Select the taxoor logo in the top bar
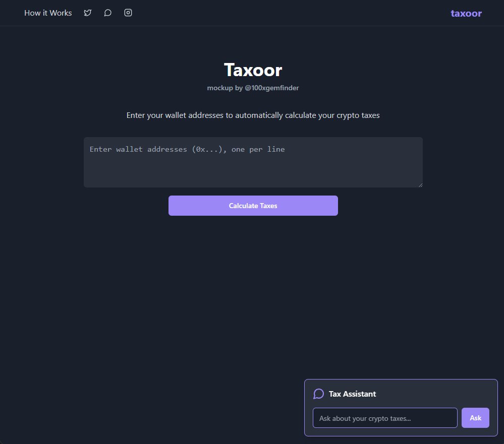 [465, 13]
